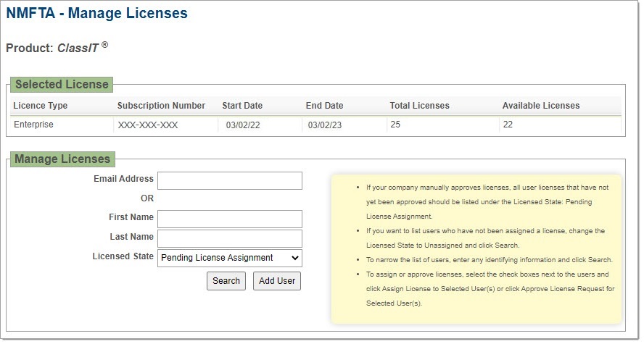
Task: Click the Selected License section heading
Action: click(x=62, y=85)
